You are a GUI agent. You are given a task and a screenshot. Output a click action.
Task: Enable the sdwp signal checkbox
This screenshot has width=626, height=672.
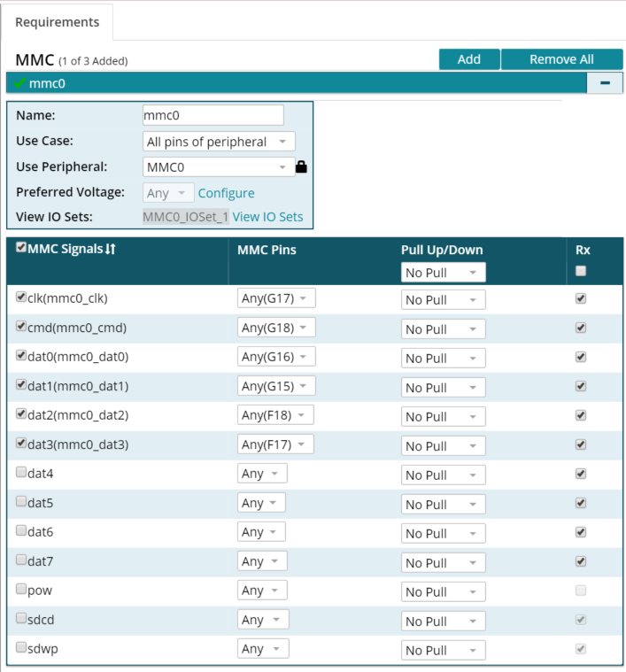click(21, 646)
